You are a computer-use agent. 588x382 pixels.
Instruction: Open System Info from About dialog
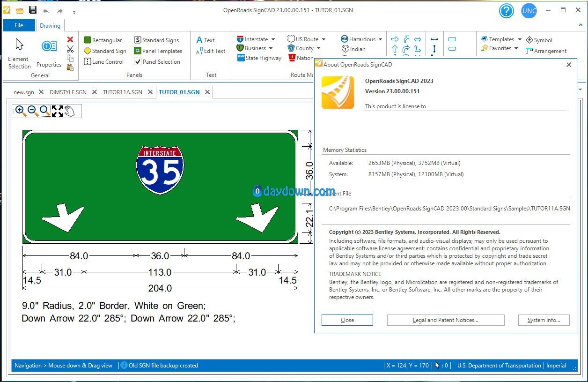(544, 320)
